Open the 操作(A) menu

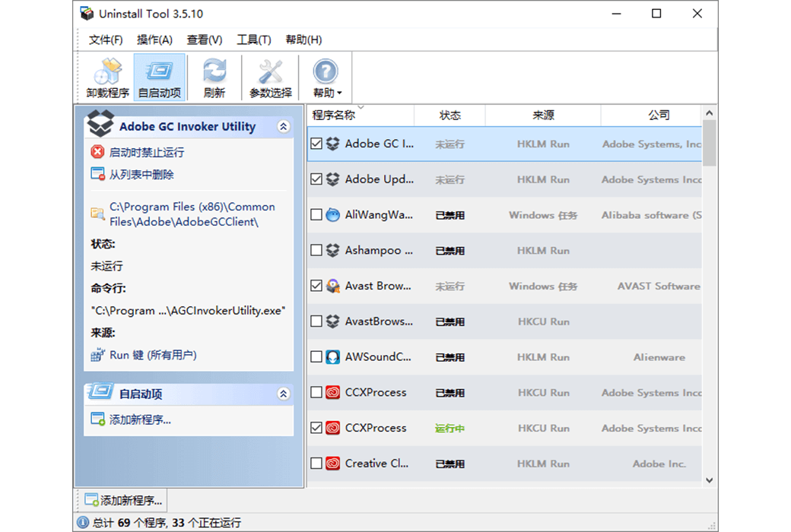[154, 40]
